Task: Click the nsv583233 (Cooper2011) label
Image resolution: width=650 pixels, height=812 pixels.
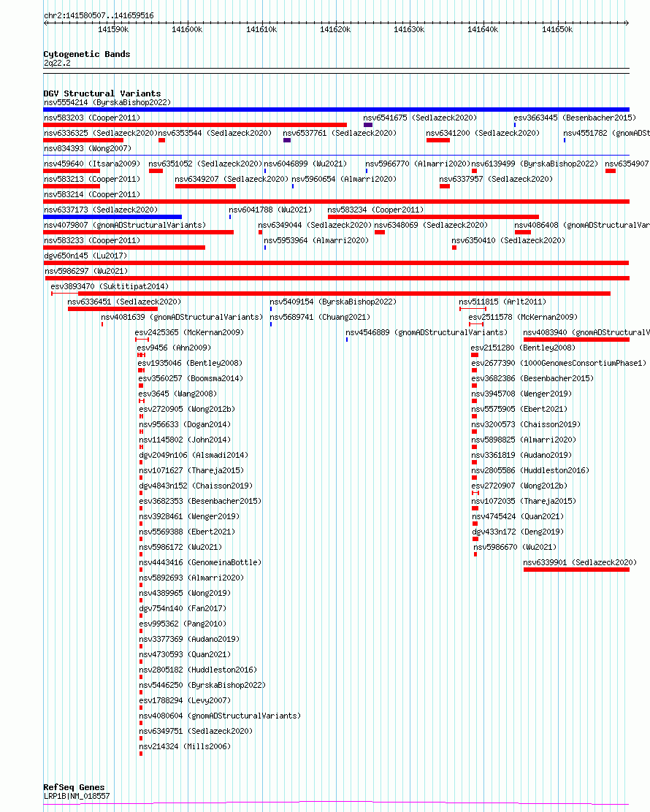Action: point(92,240)
